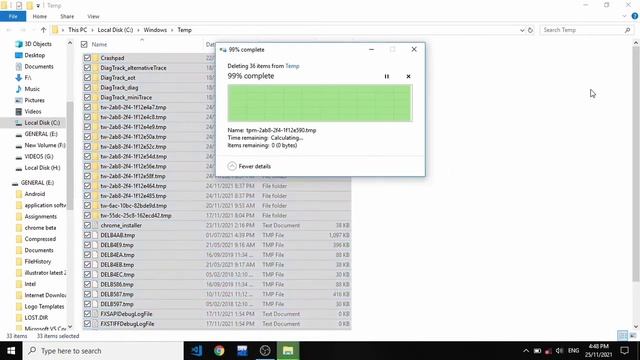Open VIDEOS (G:) drive
The width and height of the screenshot is (640, 360).
pos(39,156)
